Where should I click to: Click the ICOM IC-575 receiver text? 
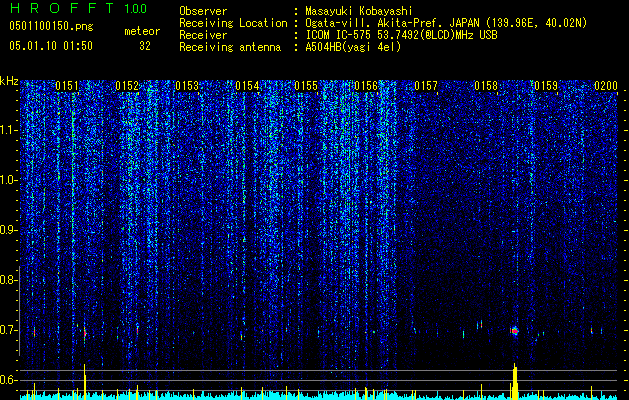pyautogui.click(x=401, y=35)
